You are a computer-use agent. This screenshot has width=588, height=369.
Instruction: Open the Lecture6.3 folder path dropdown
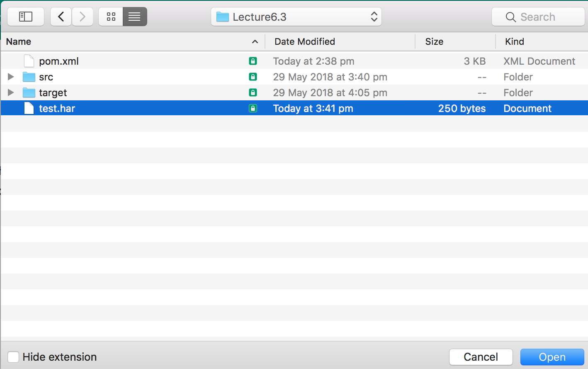pyautogui.click(x=296, y=17)
